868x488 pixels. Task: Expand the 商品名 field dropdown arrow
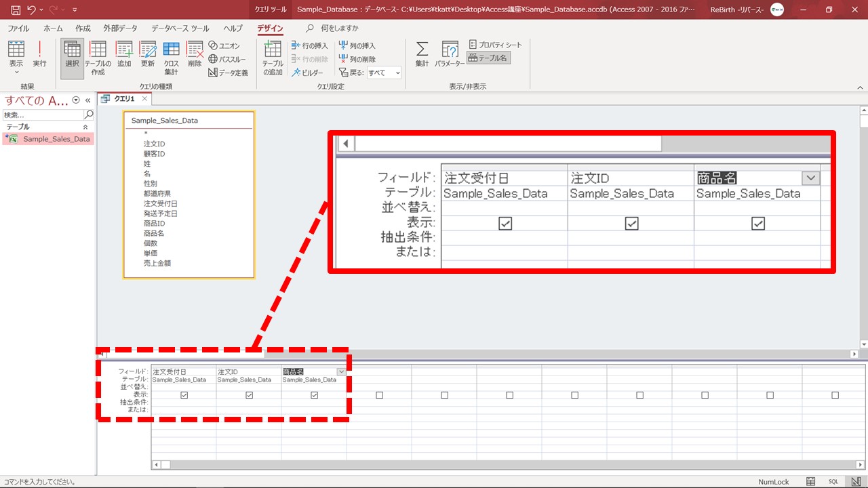point(341,371)
